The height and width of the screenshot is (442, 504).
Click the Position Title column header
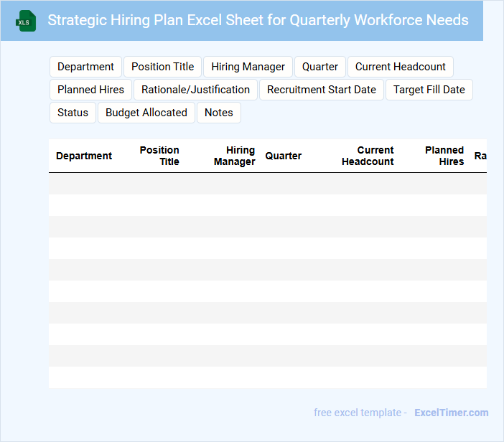[x=159, y=156]
